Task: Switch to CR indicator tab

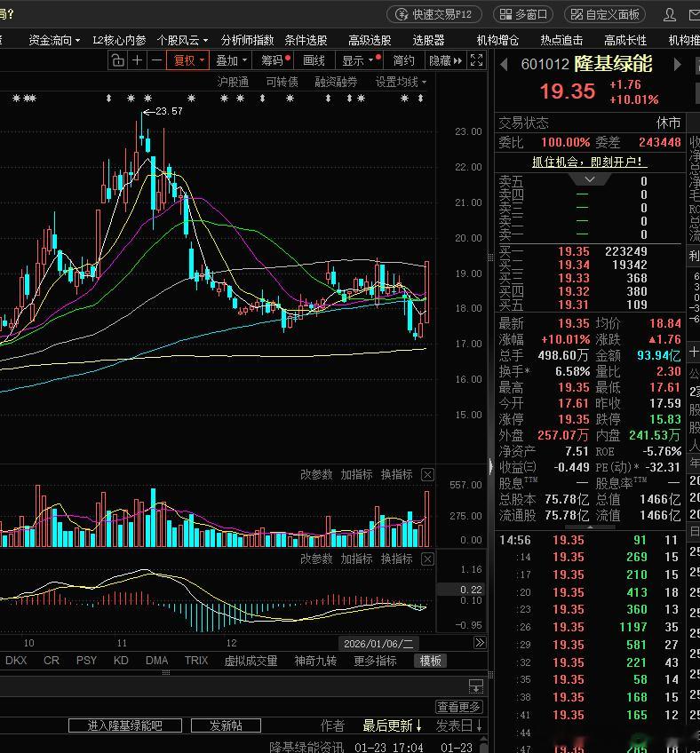Action: (51, 661)
